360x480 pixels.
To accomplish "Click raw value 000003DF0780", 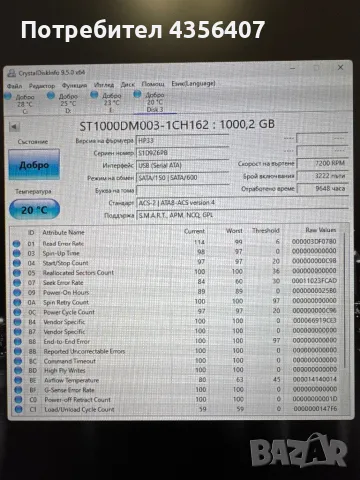I will (x=314, y=241).
